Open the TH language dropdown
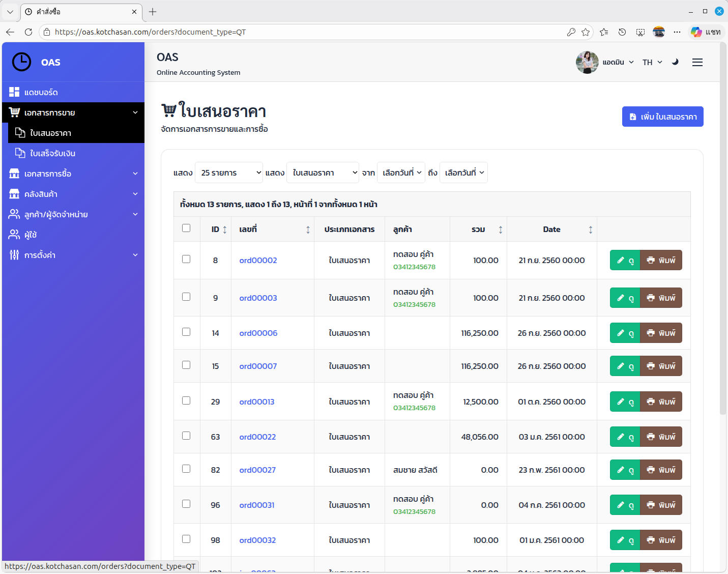The image size is (728, 574). 652,62
